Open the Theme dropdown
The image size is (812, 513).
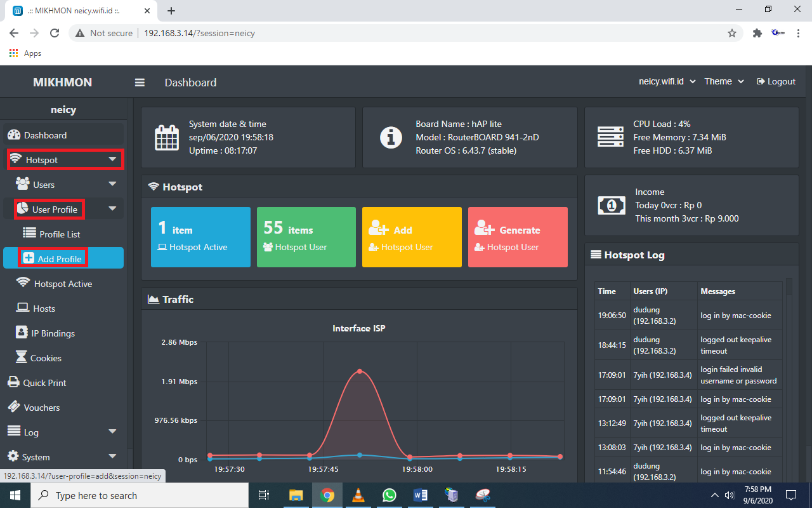pos(723,81)
